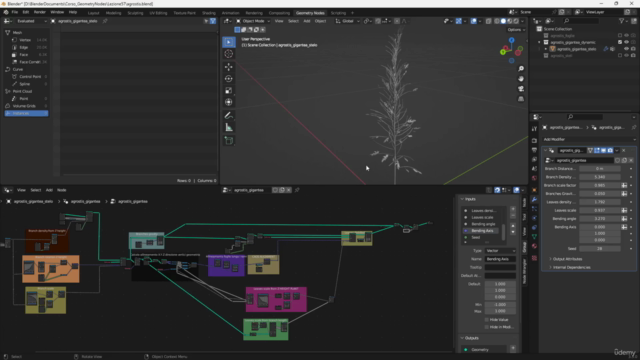Select the Scale tool in viewport toolbar
Image resolution: width=640 pixels, height=360 pixels.
[229, 90]
